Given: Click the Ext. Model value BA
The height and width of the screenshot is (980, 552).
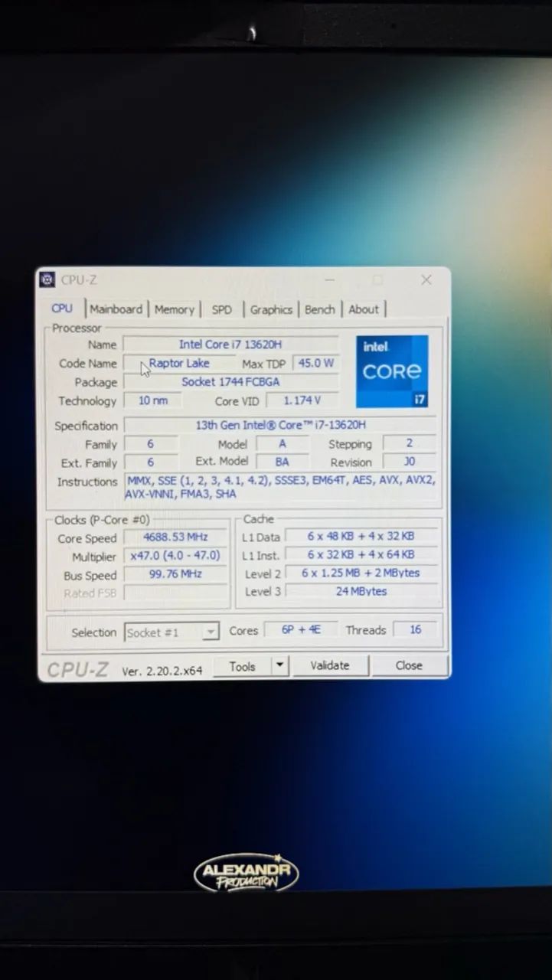Looking at the screenshot, I should [x=283, y=462].
